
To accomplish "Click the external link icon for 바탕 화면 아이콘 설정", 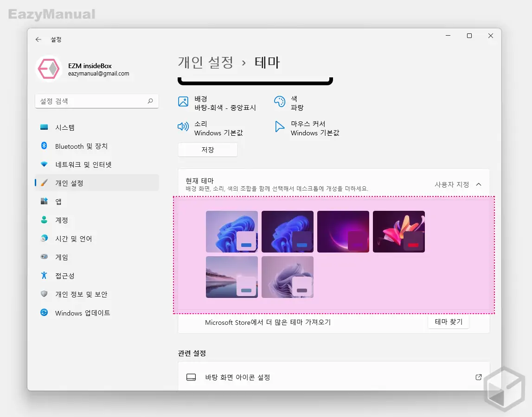I will [x=478, y=377].
